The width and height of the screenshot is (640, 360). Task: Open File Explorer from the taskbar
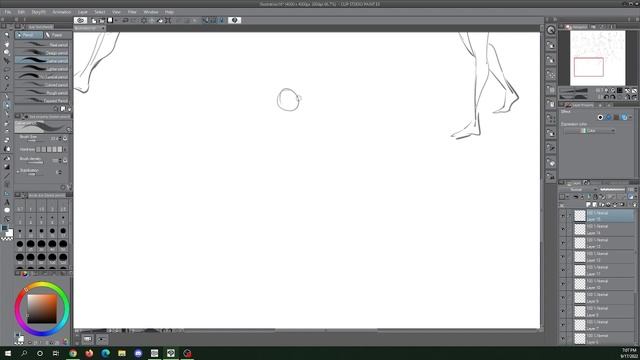tap(122, 353)
